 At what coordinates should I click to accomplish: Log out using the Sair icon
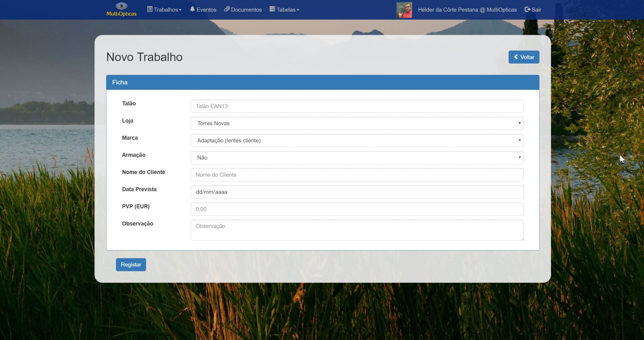click(533, 10)
